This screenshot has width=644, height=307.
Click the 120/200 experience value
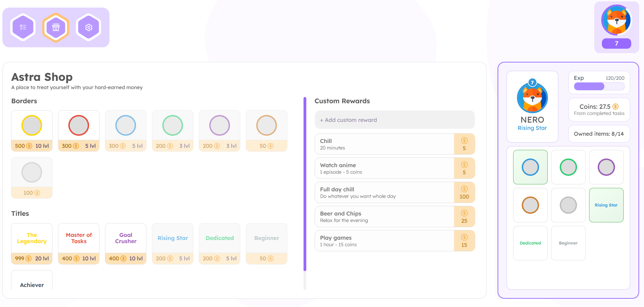pyautogui.click(x=615, y=78)
